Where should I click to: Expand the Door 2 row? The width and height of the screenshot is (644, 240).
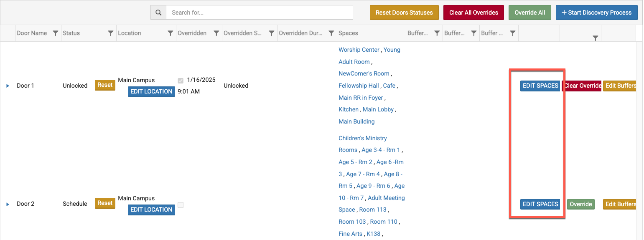8,204
